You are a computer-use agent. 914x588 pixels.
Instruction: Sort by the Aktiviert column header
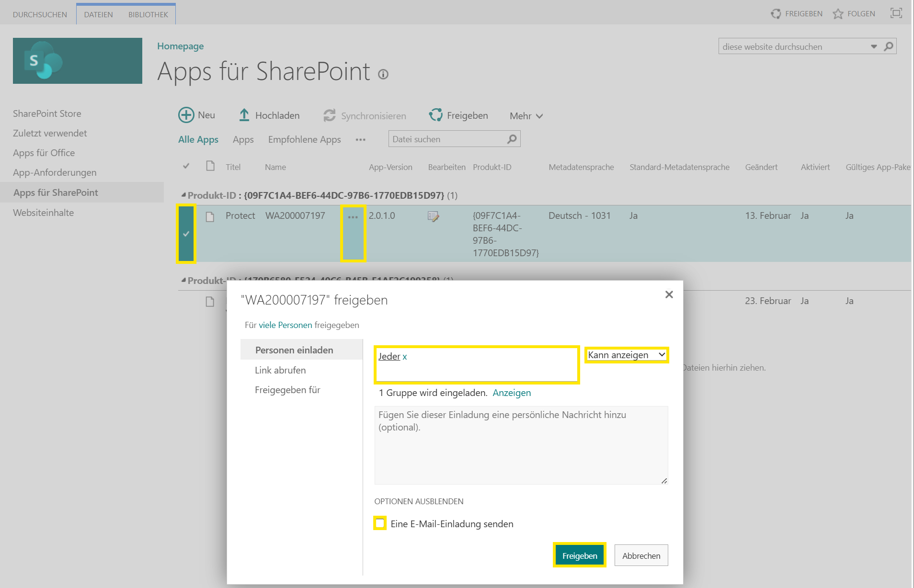click(x=815, y=167)
